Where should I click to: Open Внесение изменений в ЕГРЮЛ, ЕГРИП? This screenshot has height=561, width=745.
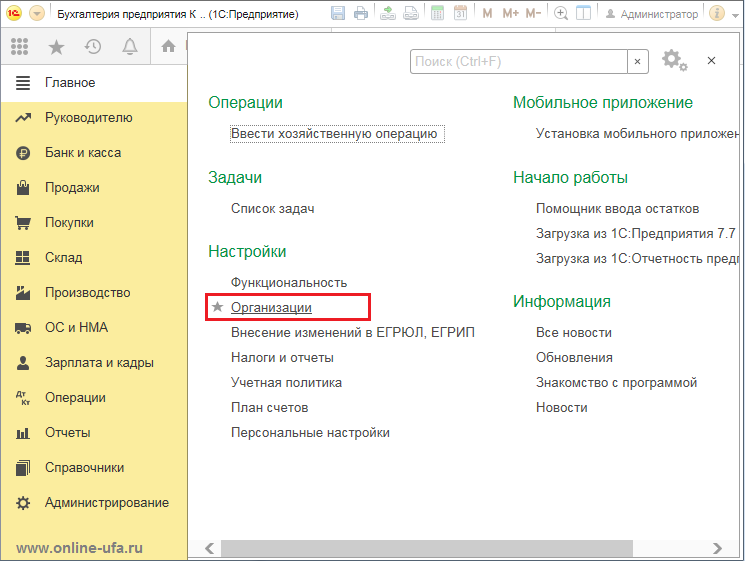click(x=353, y=333)
